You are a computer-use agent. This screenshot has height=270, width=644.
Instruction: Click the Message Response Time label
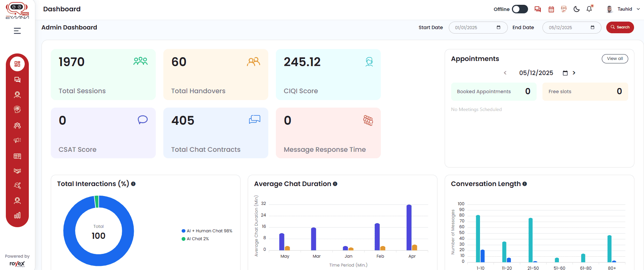pos(325,150)
